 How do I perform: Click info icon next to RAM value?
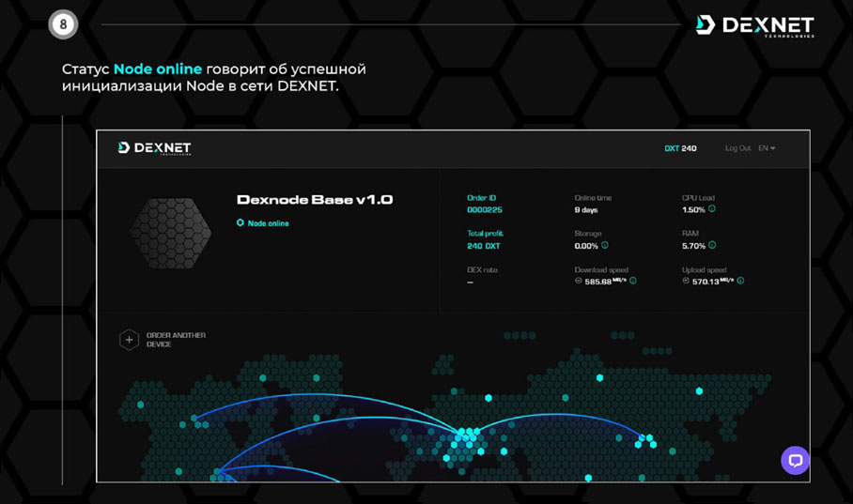tap(712, 245)
